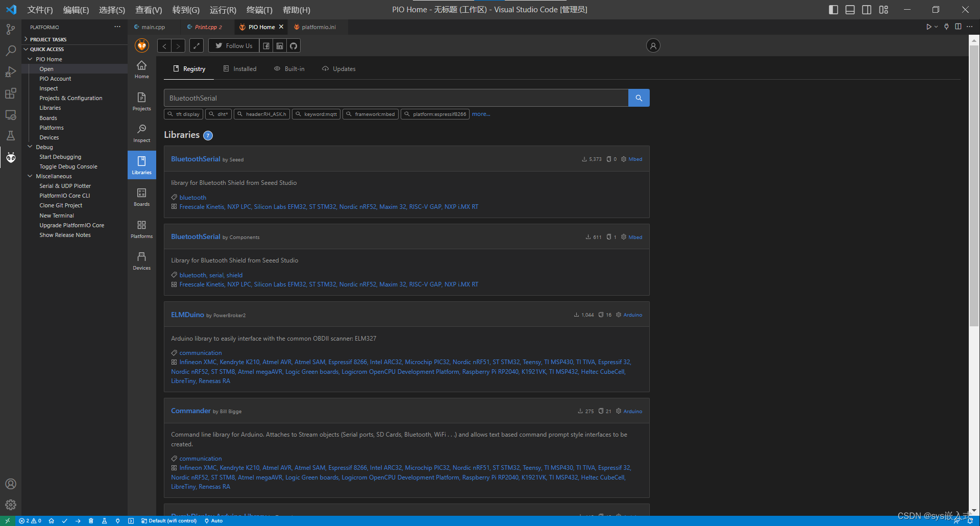Viewport: 980px width, 526px height.
Task: Switch to the main.cpp tab
Action: pos(153,27)
